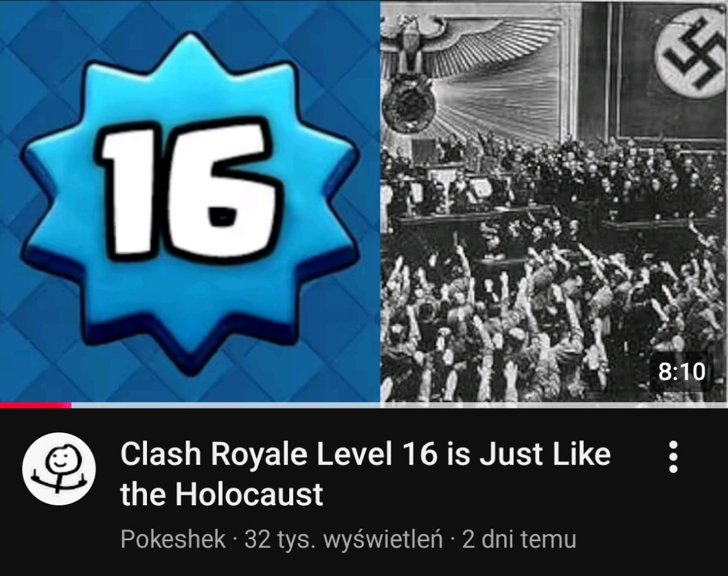Click the 'the Holocaust' second title line

pos(221,494)
